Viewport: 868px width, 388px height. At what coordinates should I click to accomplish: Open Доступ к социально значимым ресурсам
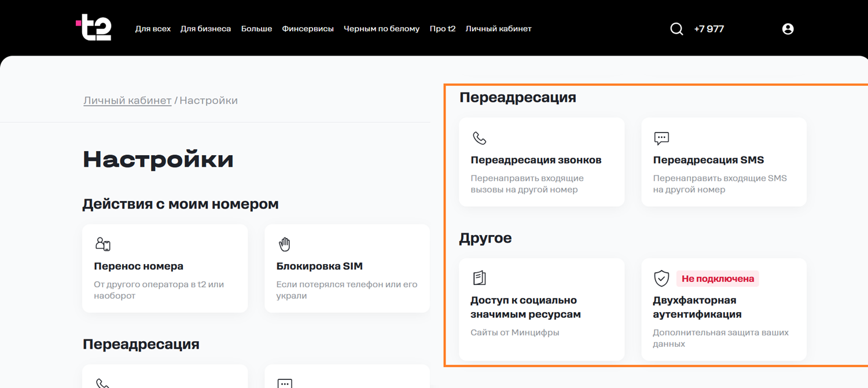[525, 308]
